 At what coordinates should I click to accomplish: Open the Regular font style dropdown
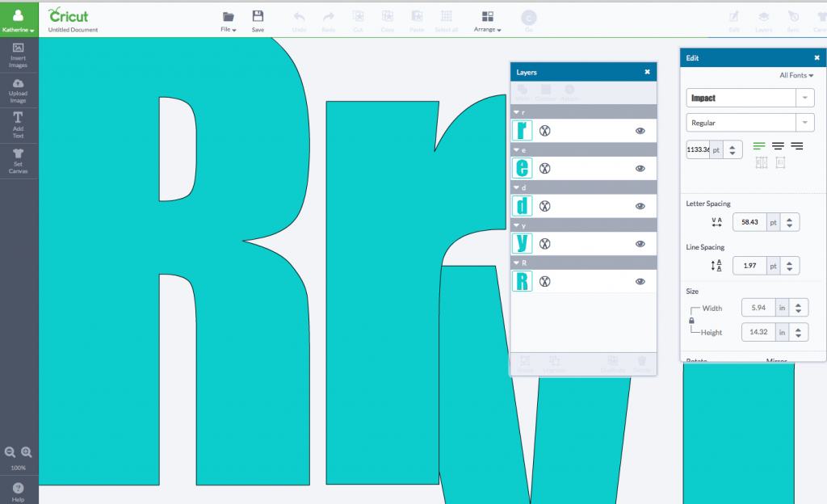(805, 123)
